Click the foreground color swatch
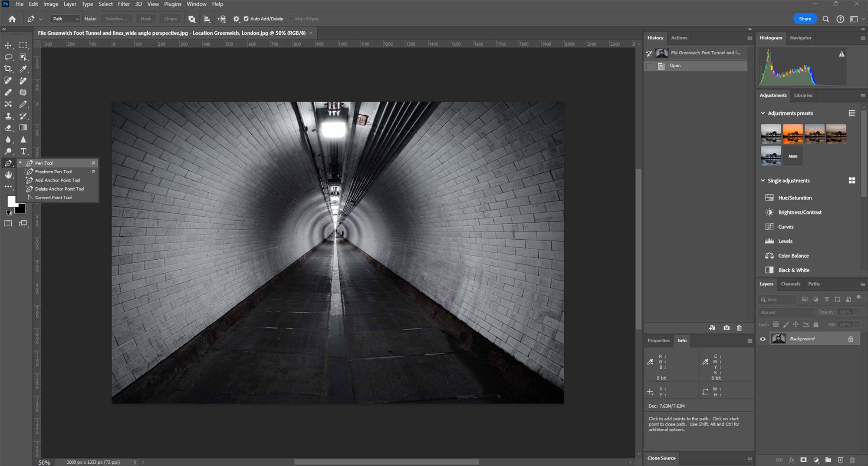Viewport: 868px width, 466px height. pyautogui.click(x=12, y=201)
